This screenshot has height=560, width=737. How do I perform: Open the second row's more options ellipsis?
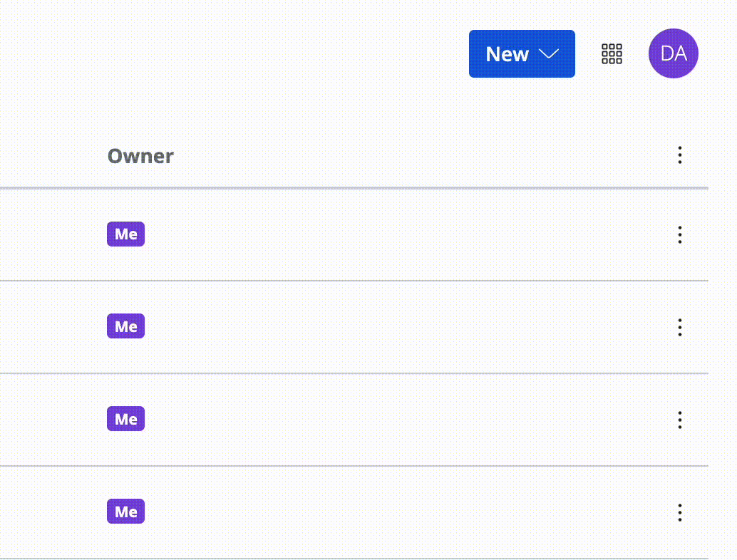pyautogui.click(x=679, y=327)
